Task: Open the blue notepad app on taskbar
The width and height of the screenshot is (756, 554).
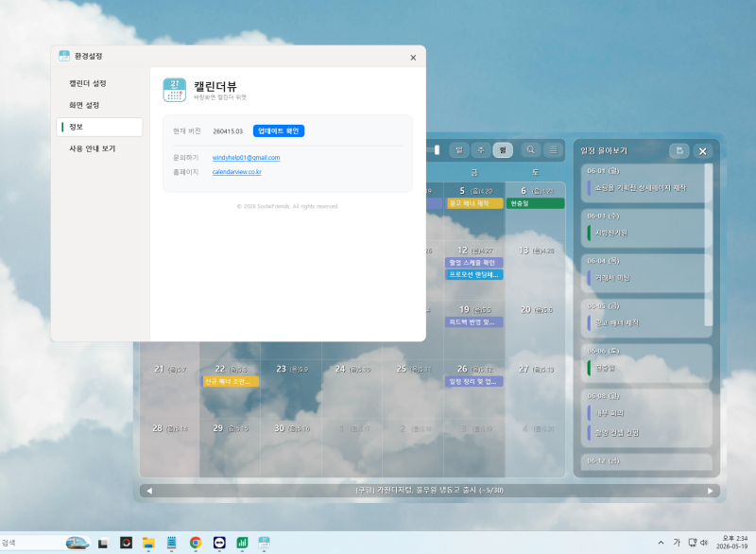Action: (172, 543)
